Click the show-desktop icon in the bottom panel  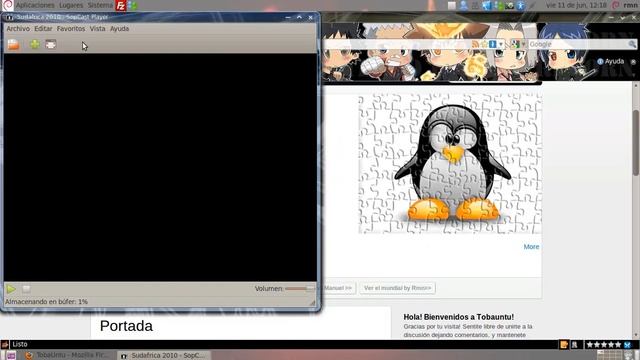click(10, 356)
